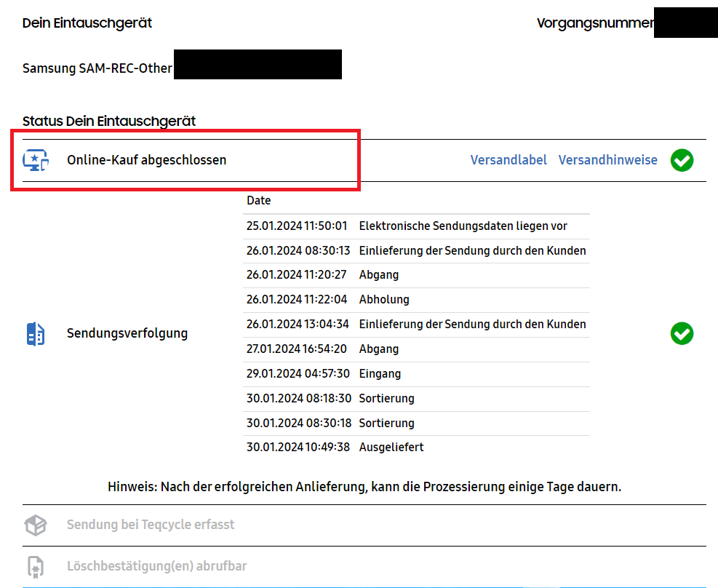Select the Online-Kauf abgeschlossen status step
The image size is (718, 588).
(146, 160)
